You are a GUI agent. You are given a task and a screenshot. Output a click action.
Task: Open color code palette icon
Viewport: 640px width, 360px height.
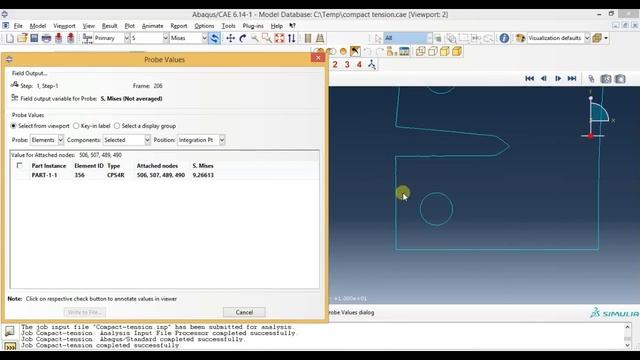click(x=520, y=38)
